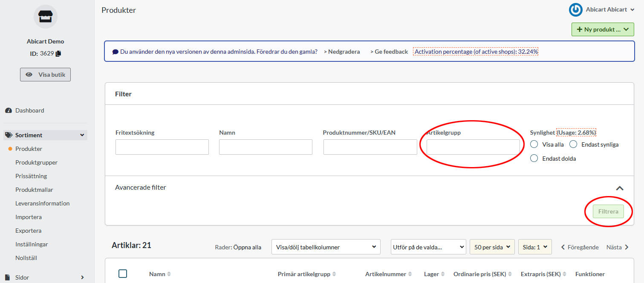Click the Sortiment tags icon

point(9,136)
